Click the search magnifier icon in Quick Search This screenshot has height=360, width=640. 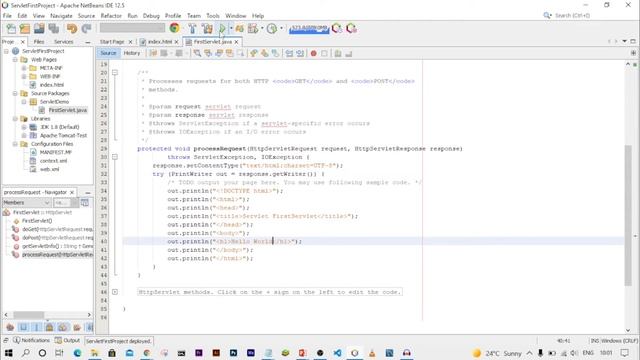(x=547, y=16)
